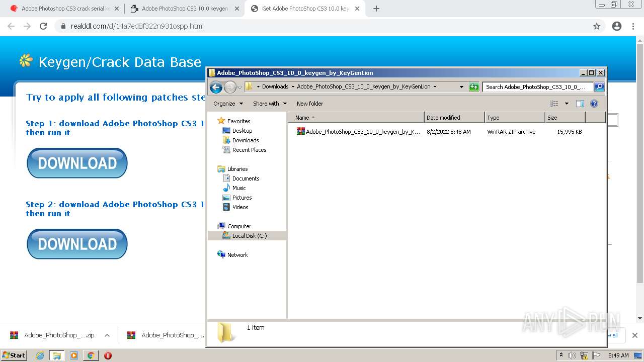Open volume control in system tray
Viewport: 644px width, 362px height.
[x=573, y=355]
